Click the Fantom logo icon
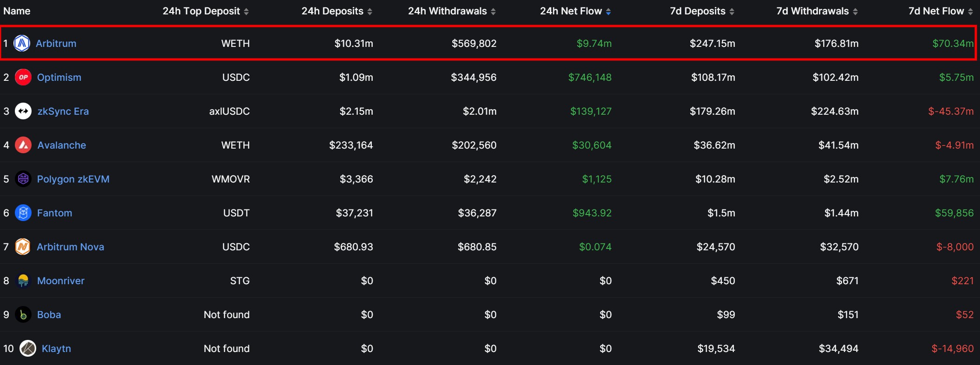Viewport: 980px width, 365px height. coord(23,213)
